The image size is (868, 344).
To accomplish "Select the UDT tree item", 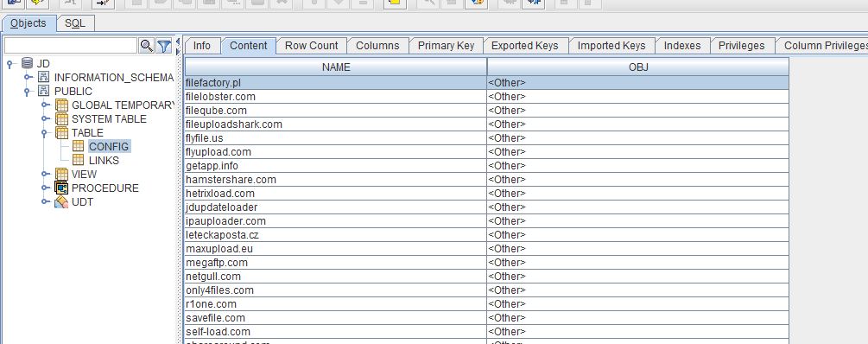I will [x=83, y=202].
